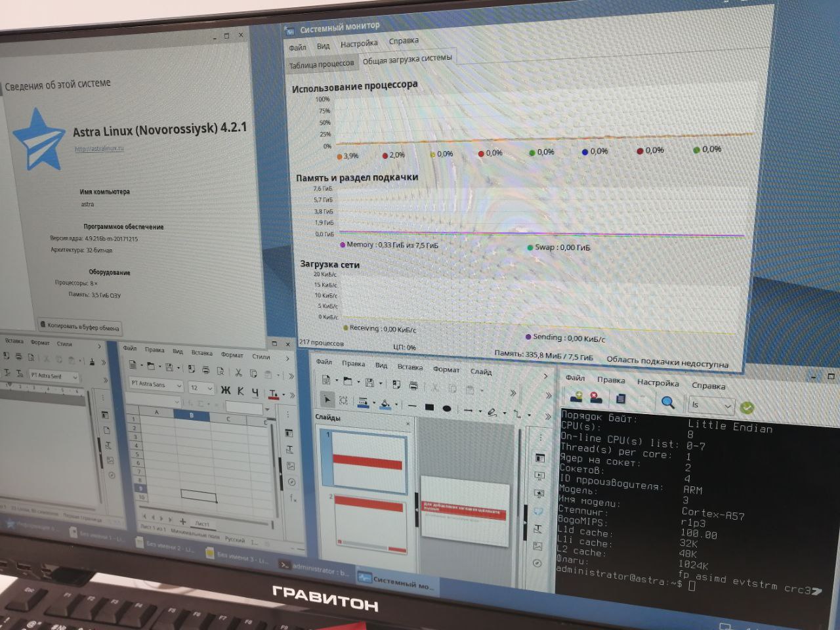Image resolution: width=840 pixels, height=630 pixels.
Task: Click the Save icon in Calc toolbar
Action: [169, 367]
